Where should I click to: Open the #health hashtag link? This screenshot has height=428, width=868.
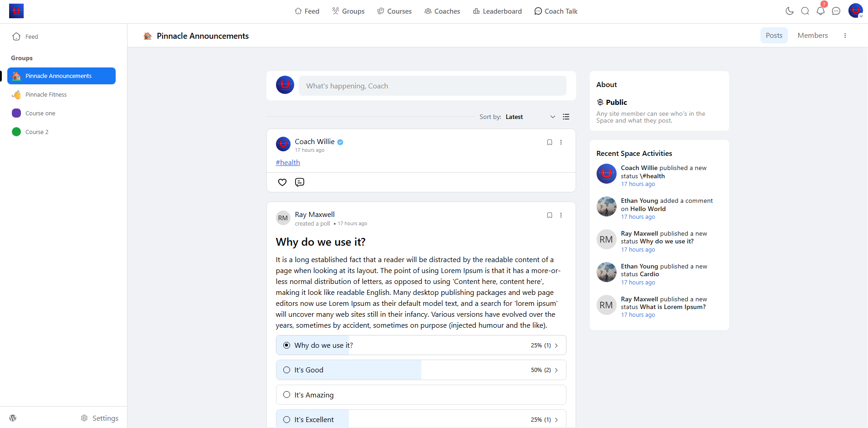pos(288,163)
